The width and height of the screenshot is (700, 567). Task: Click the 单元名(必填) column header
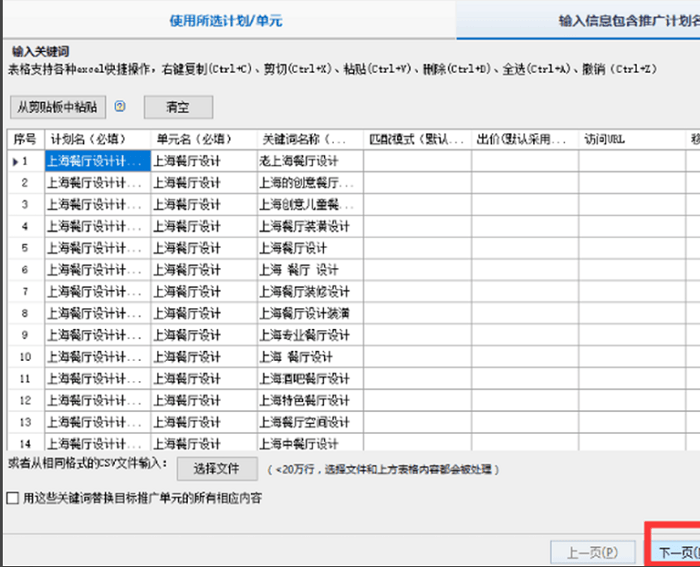point(203,138)
